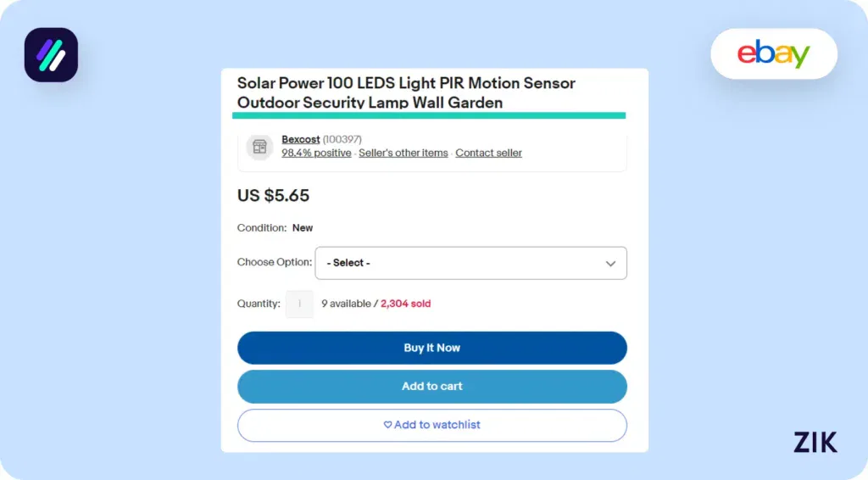Image resolution: width=868 pixels, height=480 pixels.
Task: Click the Buy It Now button
Action: click(x=431, y=348)
